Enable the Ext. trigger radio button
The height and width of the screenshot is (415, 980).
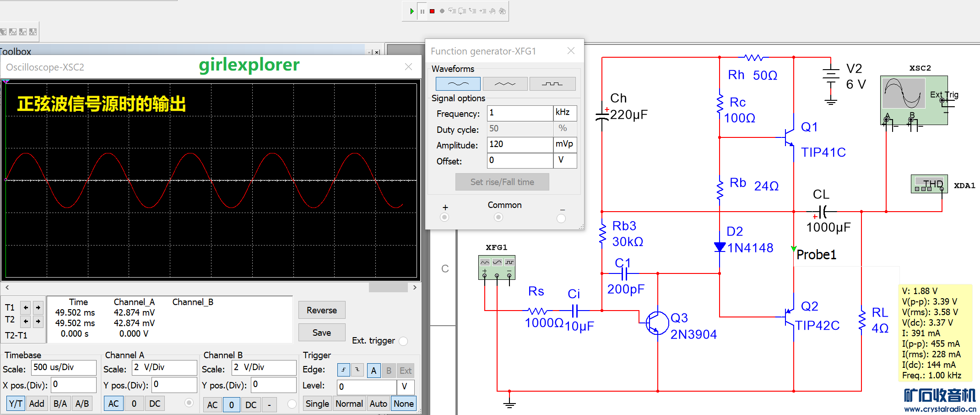click(x=403, y=341)
